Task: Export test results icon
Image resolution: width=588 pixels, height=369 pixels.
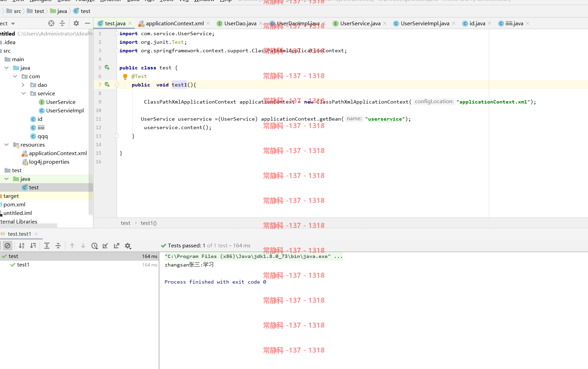Action: 117,246
